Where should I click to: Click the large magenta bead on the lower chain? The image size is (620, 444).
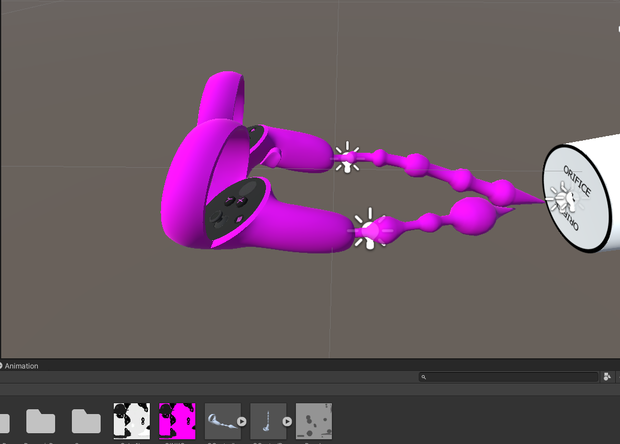[x=473, y=215]
